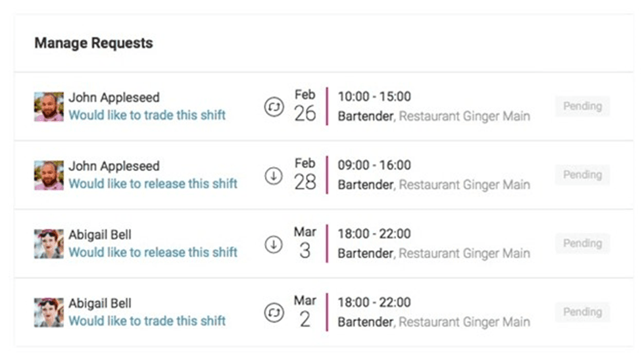Select the 10:00 - 15:00 shift time
This screenshot has width=644, height=362.
(374, 97)
